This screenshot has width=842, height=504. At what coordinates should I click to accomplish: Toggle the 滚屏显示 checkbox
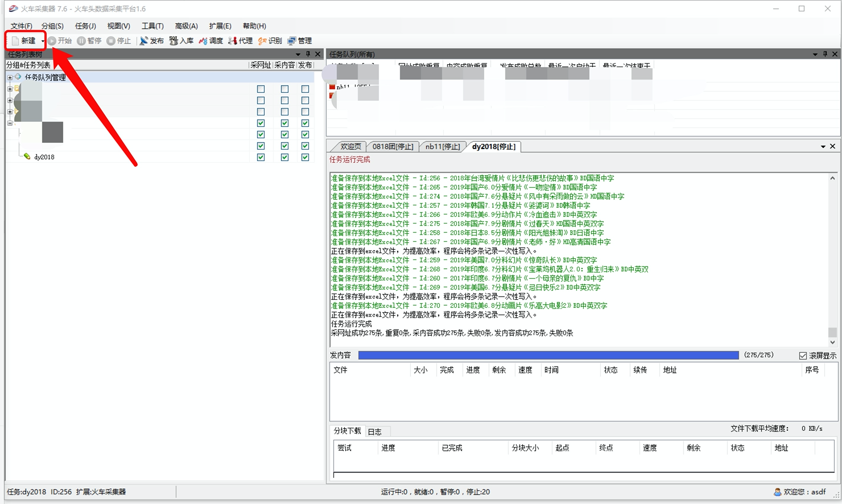tap(803, 356)
